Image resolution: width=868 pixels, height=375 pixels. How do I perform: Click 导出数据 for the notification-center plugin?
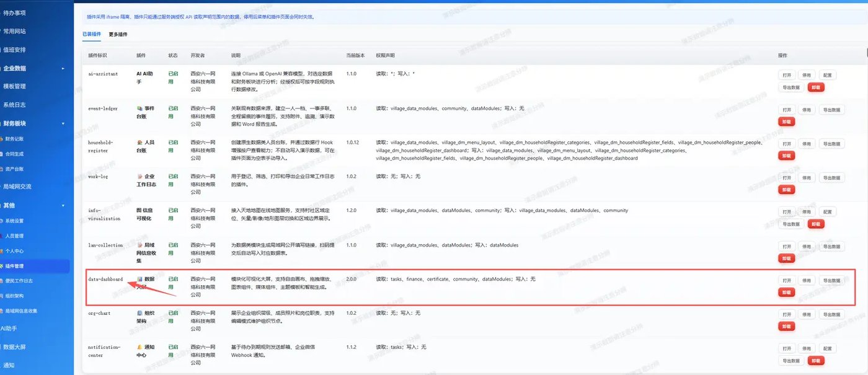click(x=791, y=361)
